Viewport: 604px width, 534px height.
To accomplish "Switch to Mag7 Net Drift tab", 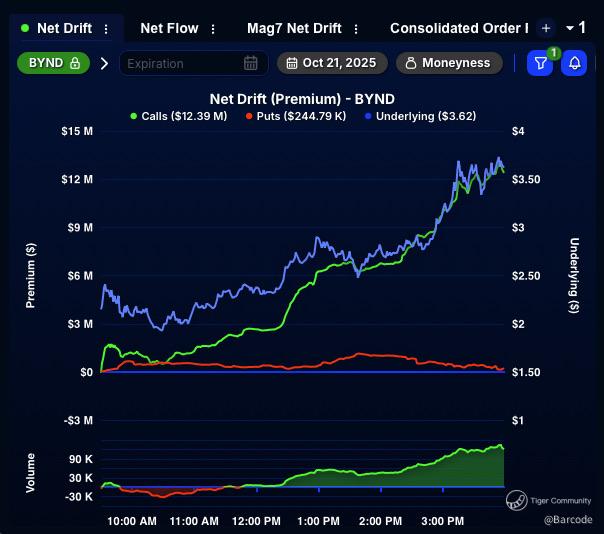I will pos(294,29).
